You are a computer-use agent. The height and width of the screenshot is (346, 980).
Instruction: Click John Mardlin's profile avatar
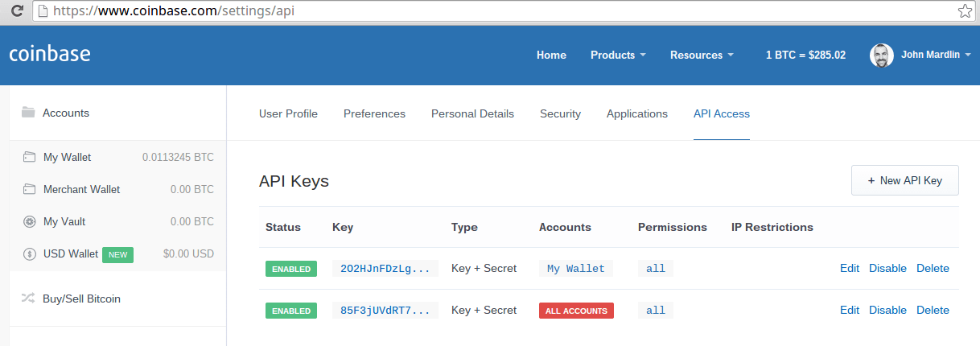[x=882, y=56]
